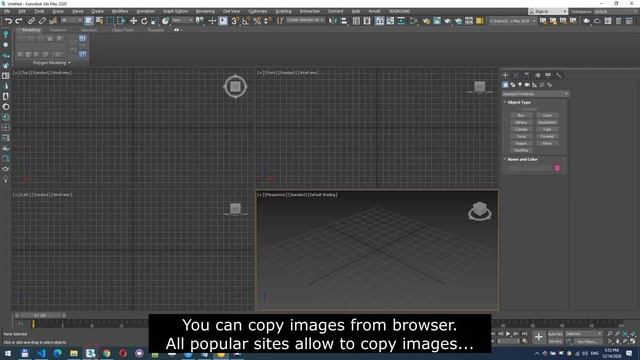Click the Tube primitive button
The width and height of the screenshot is (640, 360).
coord(547,129)
